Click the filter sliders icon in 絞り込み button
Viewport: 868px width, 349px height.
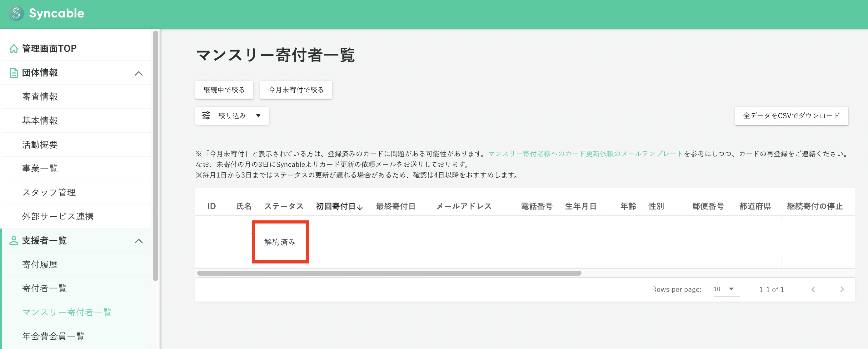207,116
